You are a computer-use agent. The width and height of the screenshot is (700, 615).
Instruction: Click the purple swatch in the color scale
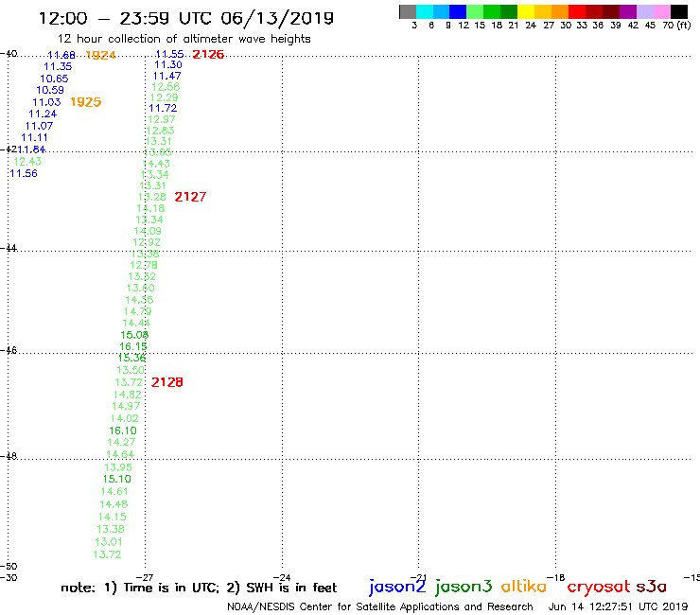pos(628,11)
